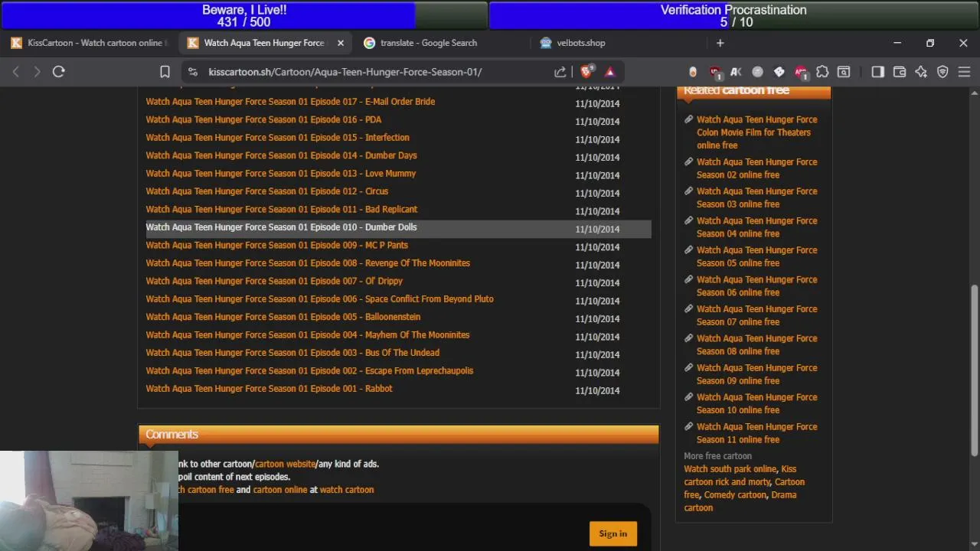
Task: Open Episode 008 - Revenge Of The Mooninites
Action: point(308,263)
